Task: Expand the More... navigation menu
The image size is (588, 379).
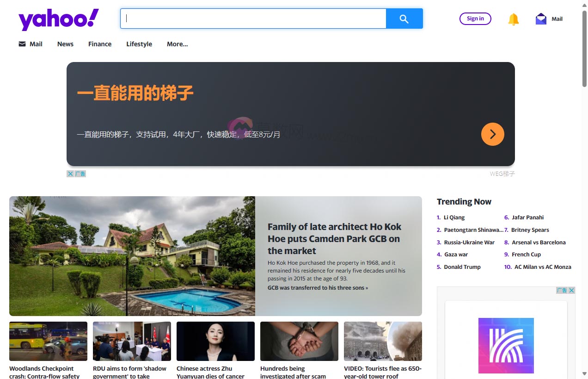Action: [178, 44]
